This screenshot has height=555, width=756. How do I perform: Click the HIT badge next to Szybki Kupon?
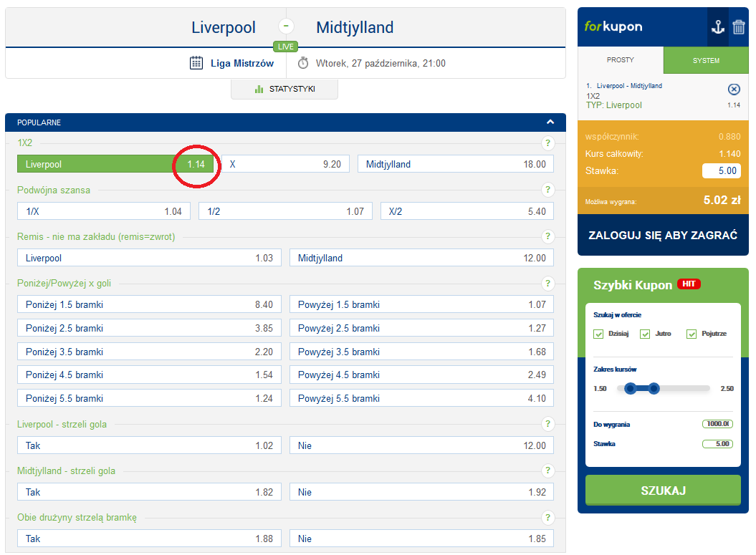[689, 284]
